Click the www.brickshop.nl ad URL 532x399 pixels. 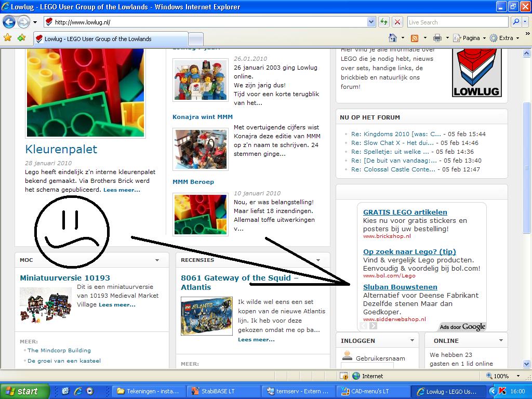(x=387, y=236)
